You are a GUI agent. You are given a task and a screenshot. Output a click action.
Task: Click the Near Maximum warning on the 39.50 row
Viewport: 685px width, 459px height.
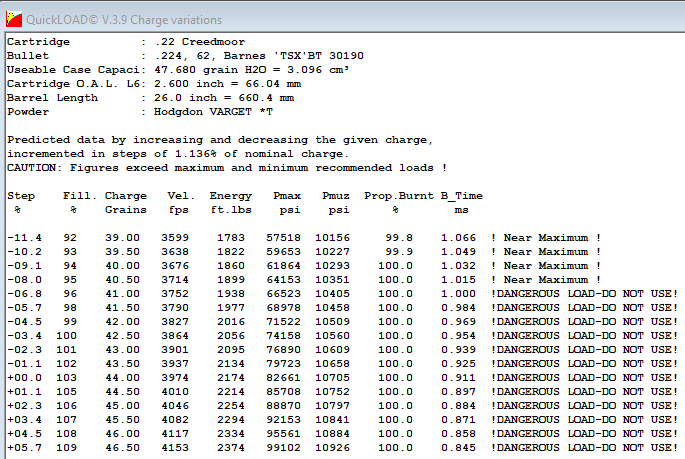(546, 252)
